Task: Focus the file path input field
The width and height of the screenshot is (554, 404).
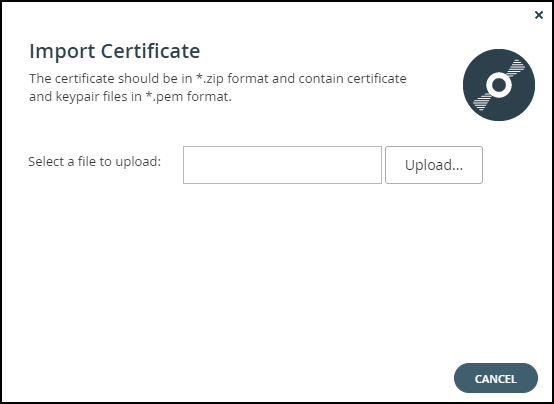Action: click(282, 165)
